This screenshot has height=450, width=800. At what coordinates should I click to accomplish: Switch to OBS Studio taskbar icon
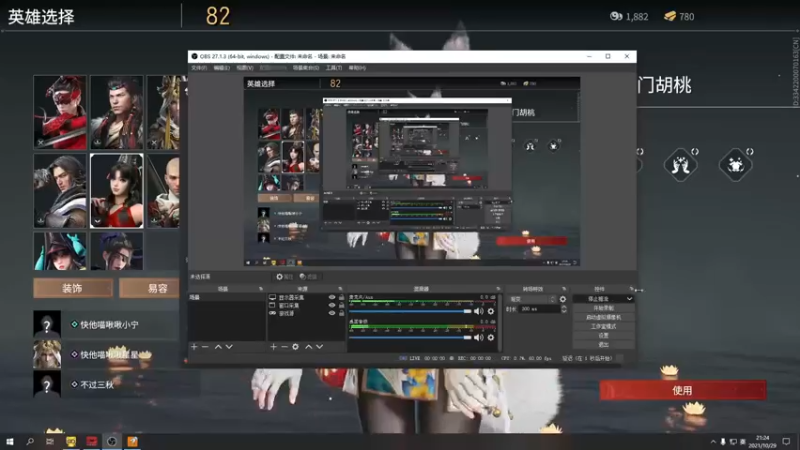pyautogui.click(x=112, y=441)
